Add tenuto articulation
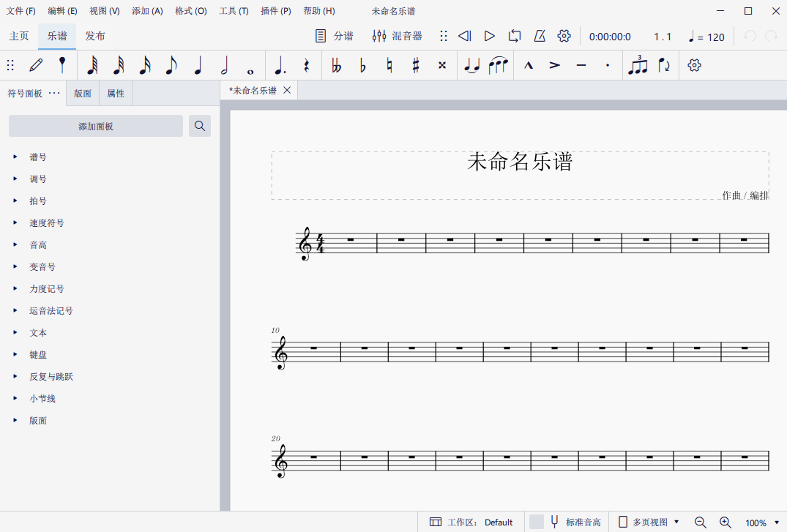 (x=581, y=65)
